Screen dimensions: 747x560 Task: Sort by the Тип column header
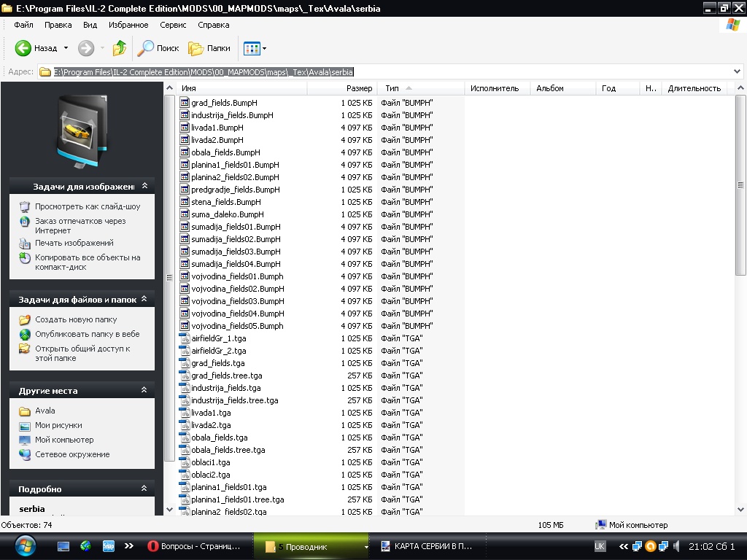click(x=421, y=88)
